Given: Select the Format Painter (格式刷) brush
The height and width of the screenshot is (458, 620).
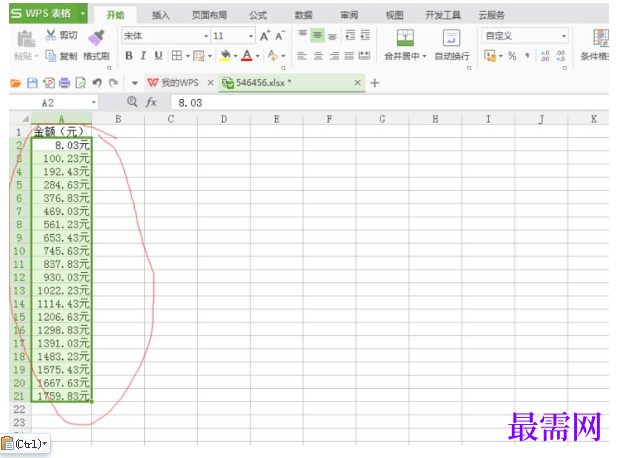Looking at the screenshot, I should coord(96,38).
